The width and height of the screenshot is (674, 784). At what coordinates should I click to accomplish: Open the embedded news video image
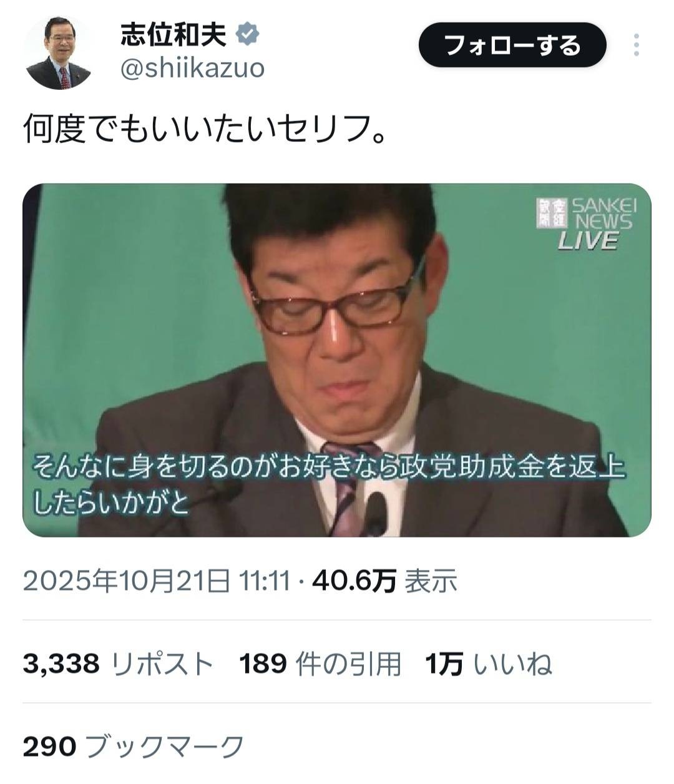(337, 360)
